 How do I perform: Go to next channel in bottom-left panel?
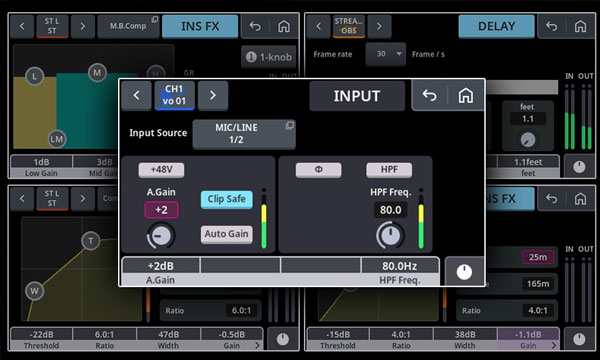(83, 199)
